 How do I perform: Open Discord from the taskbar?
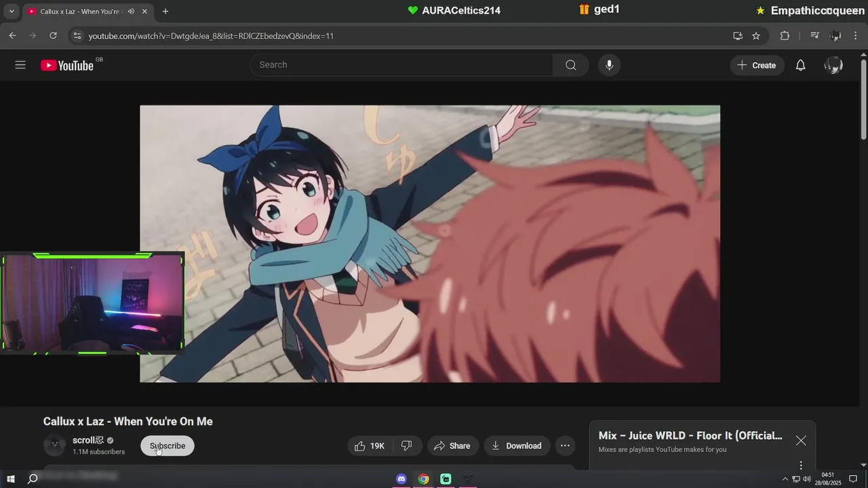[x=401, y=479]
